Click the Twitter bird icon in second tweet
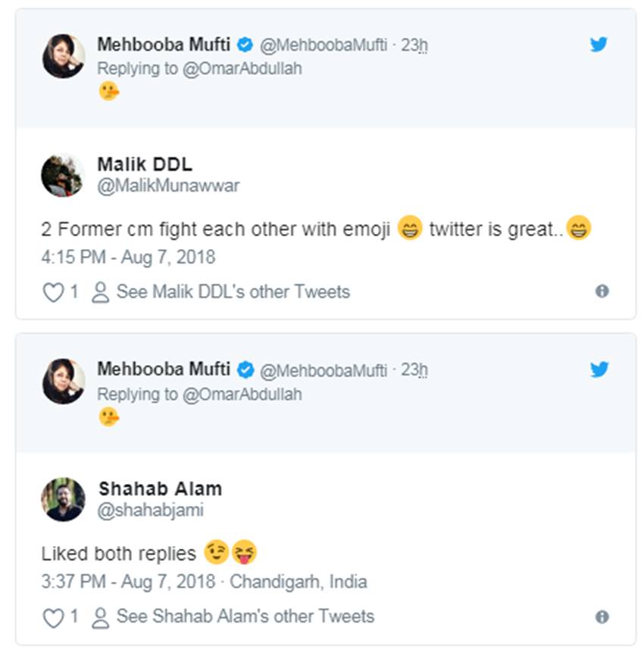644x649 pixels. click(599, 370)
